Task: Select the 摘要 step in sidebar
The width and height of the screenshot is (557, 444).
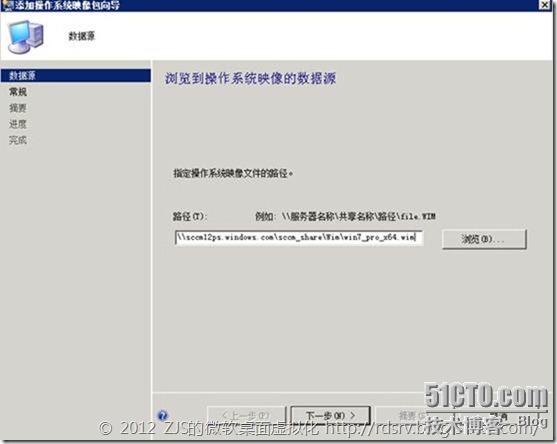Action: coord(18,108)
